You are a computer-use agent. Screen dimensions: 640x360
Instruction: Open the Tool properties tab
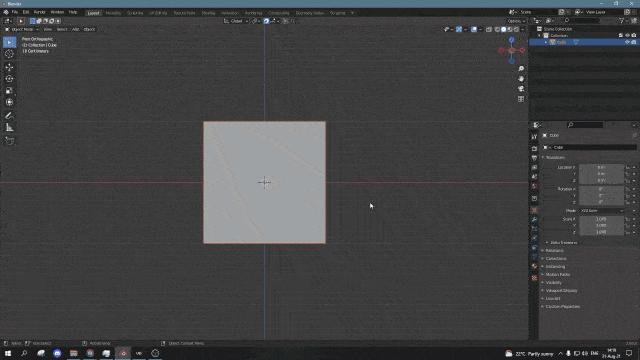[534, 137]
